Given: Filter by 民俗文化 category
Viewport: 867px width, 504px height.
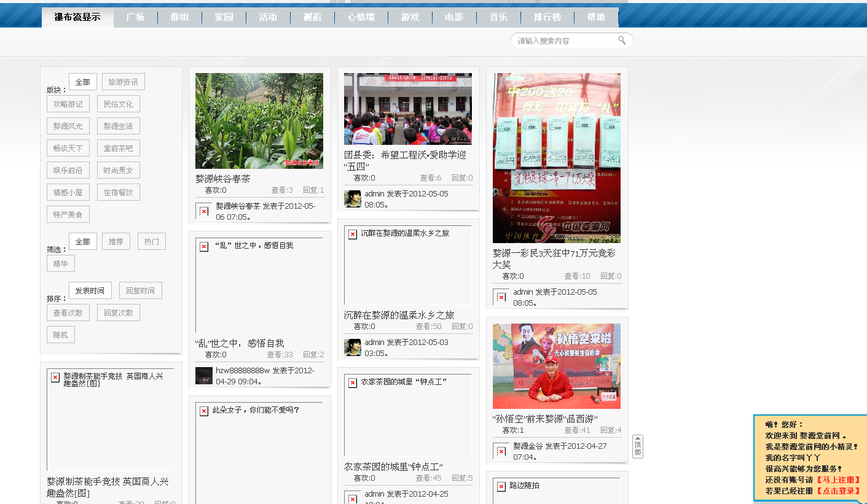Looking at the screenshot, I should [x=119, y=104].
